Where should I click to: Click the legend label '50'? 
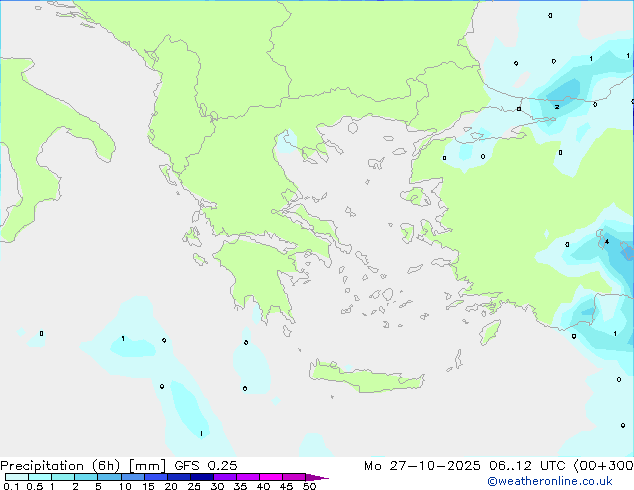point(309,486)
